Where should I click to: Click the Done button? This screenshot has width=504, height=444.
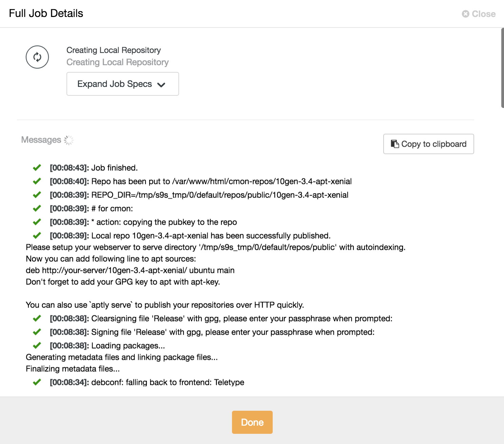252,422
